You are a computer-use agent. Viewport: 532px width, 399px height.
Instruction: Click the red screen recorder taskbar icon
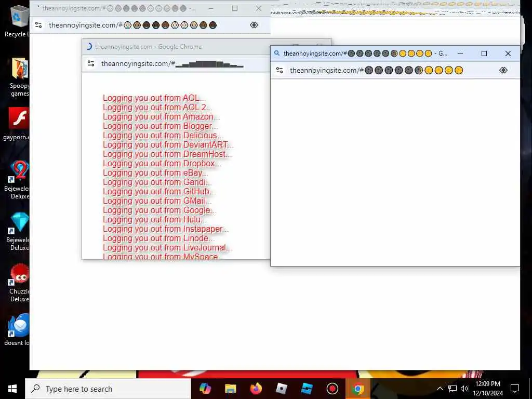[332, 389]
